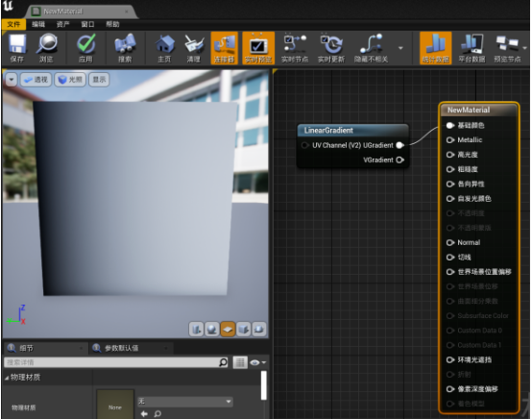This screenshot has width=532, height=419.
Task: Select sphere preview mesh shape icon
Action: (x=212, y=329)
